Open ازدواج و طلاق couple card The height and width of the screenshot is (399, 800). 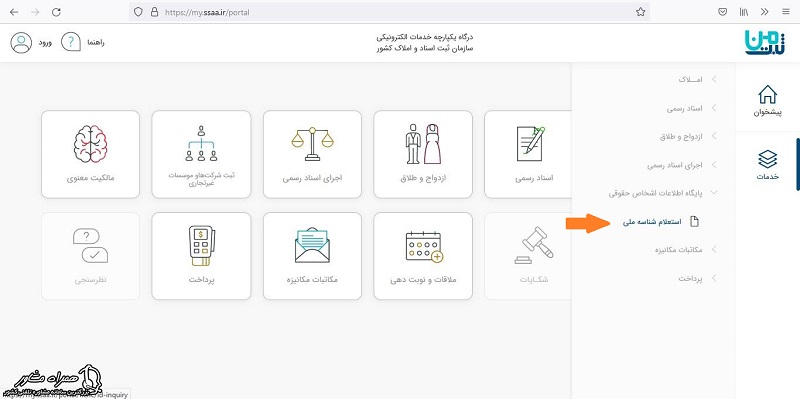(x=423, y=154)
